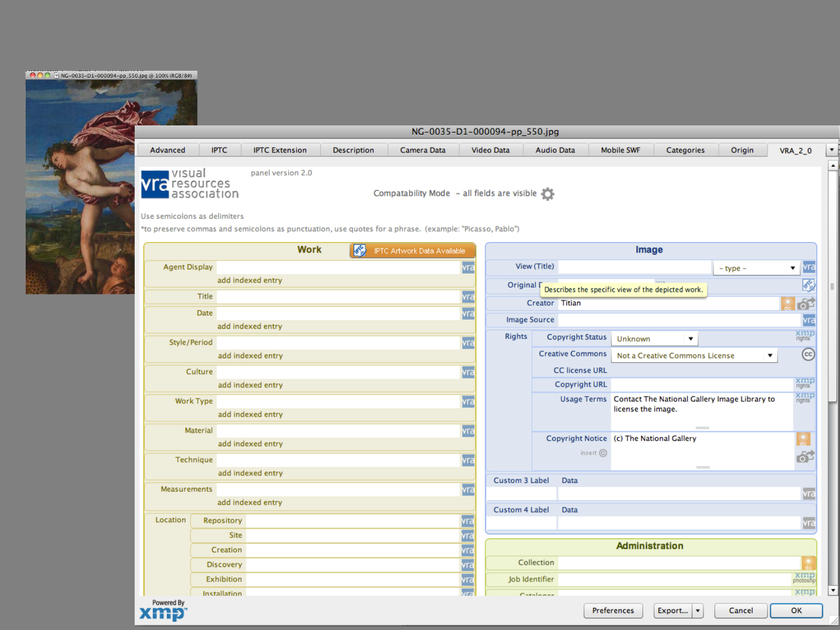Click the vra icon beside Agent Display
The image size is (840, 630).
coord(468,267)
